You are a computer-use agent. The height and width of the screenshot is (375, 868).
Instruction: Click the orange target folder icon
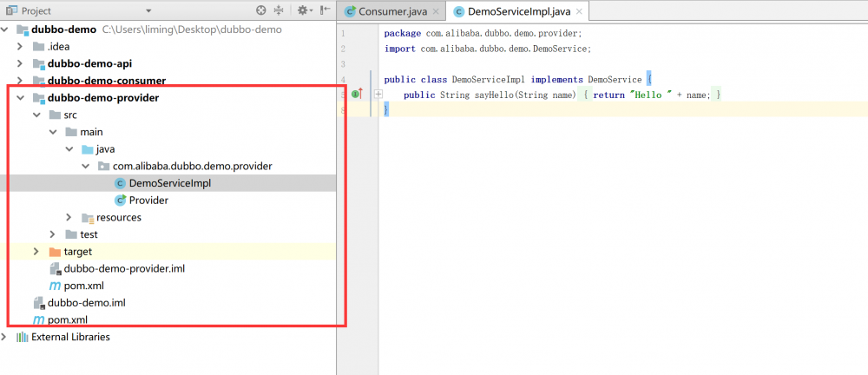pos(55,252)
